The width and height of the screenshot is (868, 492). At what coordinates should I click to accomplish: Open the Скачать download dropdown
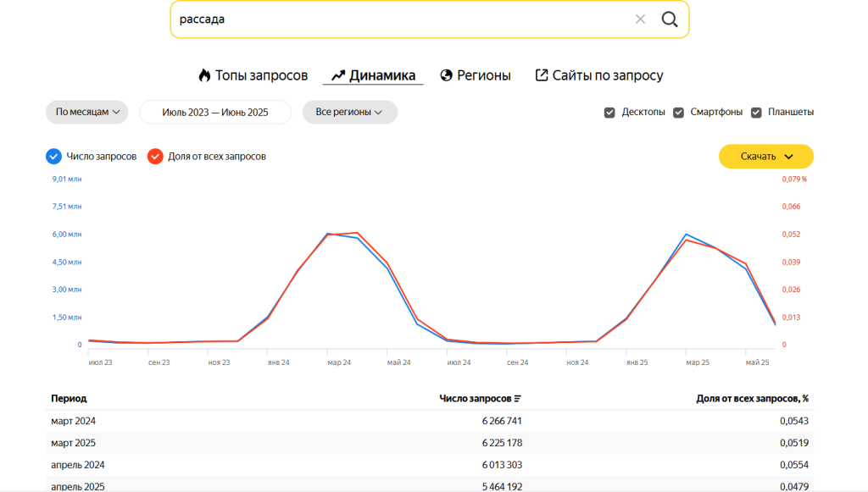point(765,157)
